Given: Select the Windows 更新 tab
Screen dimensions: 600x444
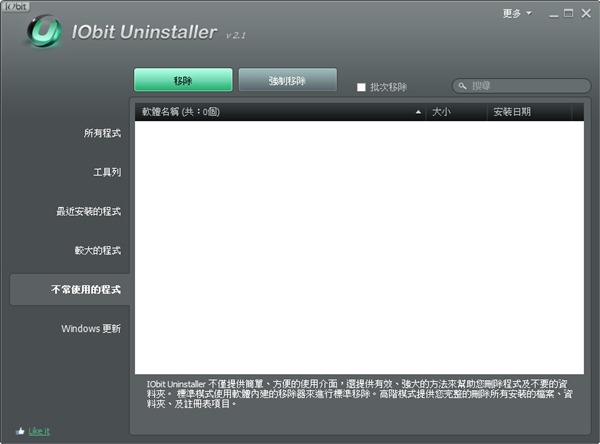Looking at the screenshot, I should (91, 328).
